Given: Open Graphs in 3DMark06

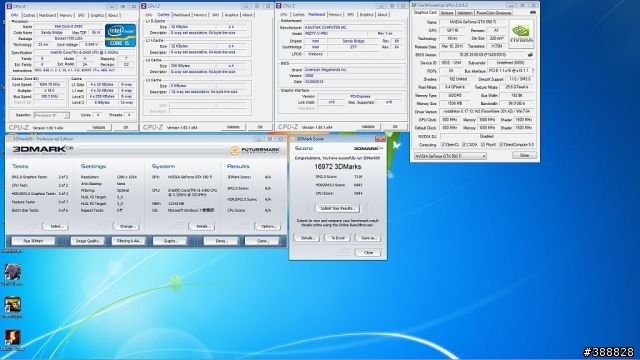Looking at the screenshot, I should click(170, 241).
